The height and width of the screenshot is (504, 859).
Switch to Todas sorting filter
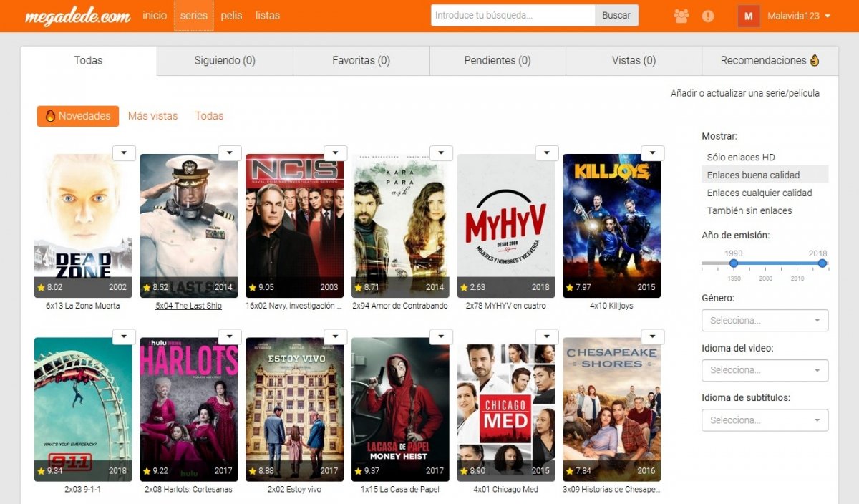[209, 116]
